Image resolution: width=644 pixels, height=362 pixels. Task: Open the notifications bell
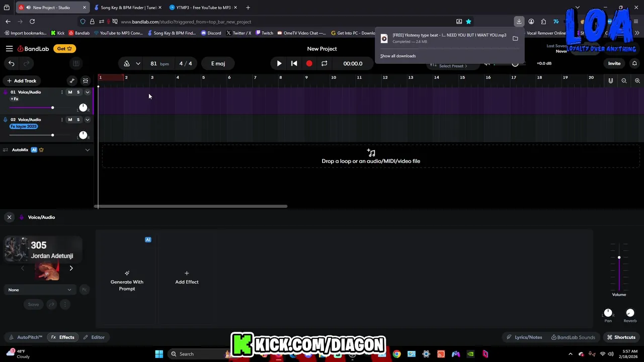pos(634,63)
